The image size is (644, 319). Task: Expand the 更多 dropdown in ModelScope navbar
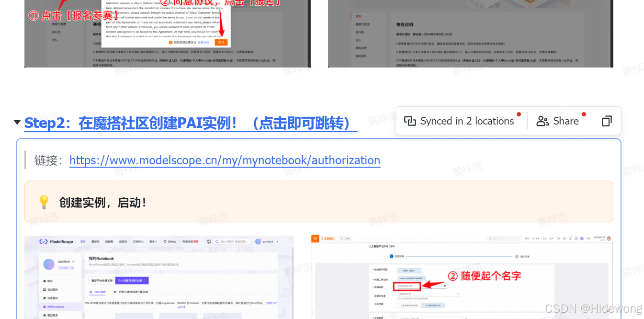point(153,242)
